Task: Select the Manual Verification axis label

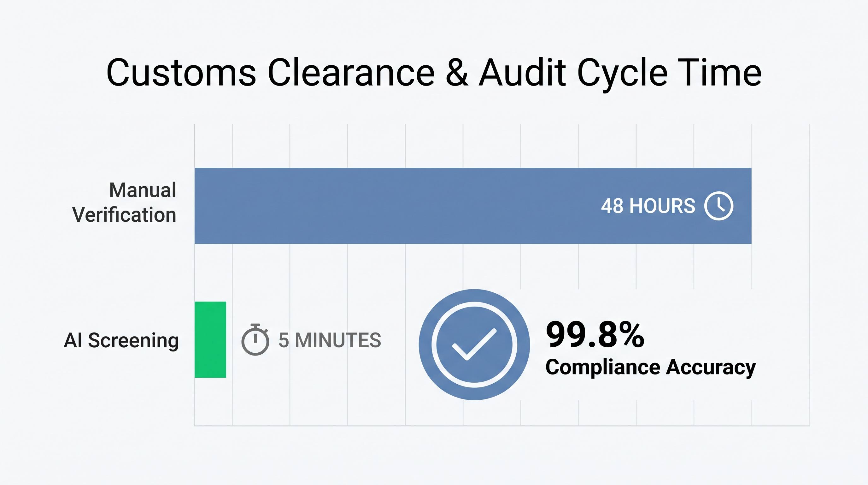Action: coord(124,202)
